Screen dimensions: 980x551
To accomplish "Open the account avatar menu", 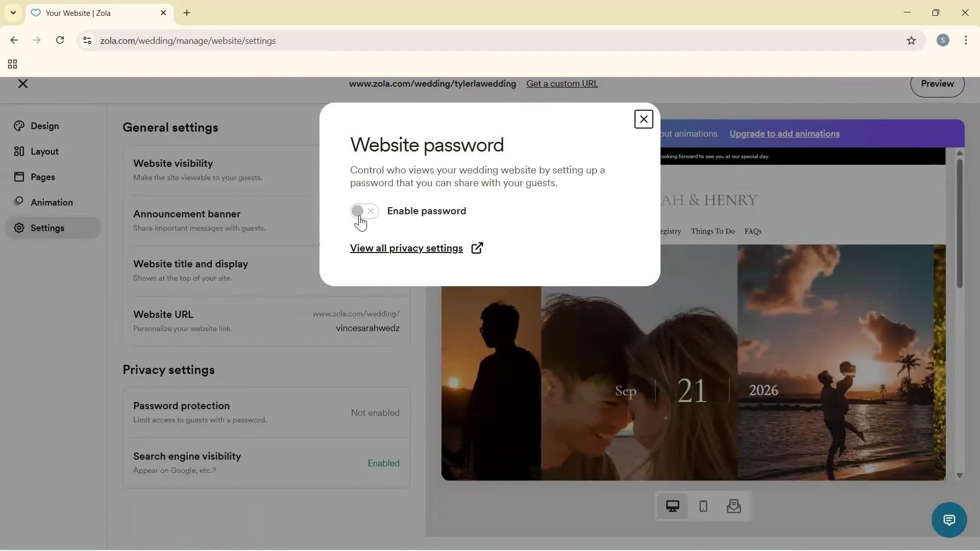I will 943,40.
